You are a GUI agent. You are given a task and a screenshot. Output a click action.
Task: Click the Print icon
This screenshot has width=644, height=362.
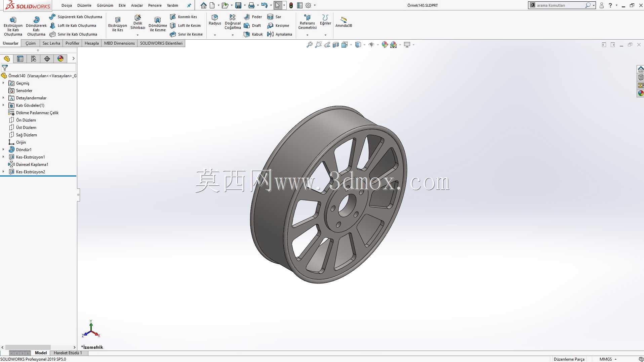(x=251, y=5)
